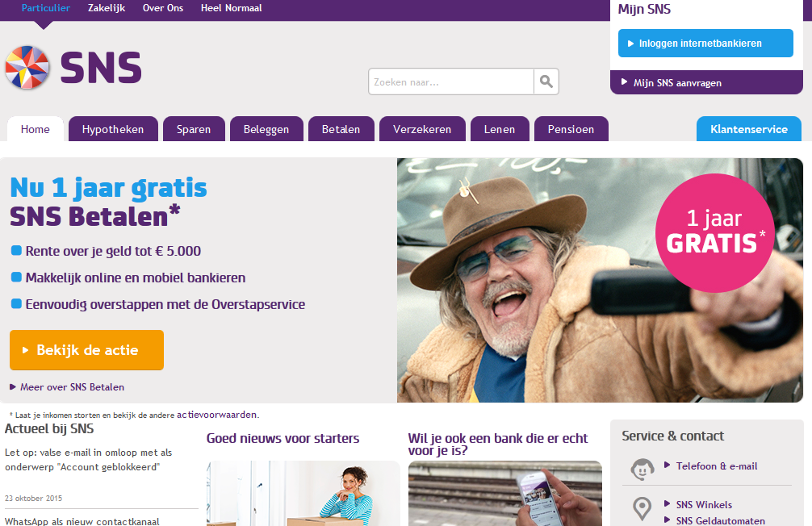Open the Particulier top menu item
Image resolution: width=812 pixels, height=526 pixels.
pos(45,8)
